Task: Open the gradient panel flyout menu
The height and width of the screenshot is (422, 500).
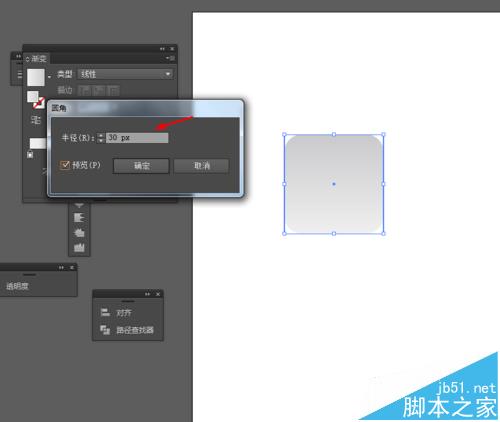Action: 170,58
